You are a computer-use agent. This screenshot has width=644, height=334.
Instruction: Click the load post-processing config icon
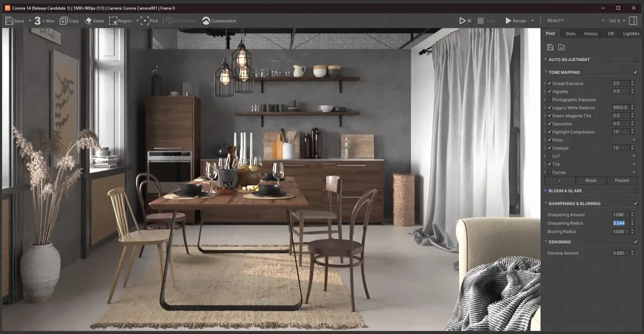coord(561,48)
